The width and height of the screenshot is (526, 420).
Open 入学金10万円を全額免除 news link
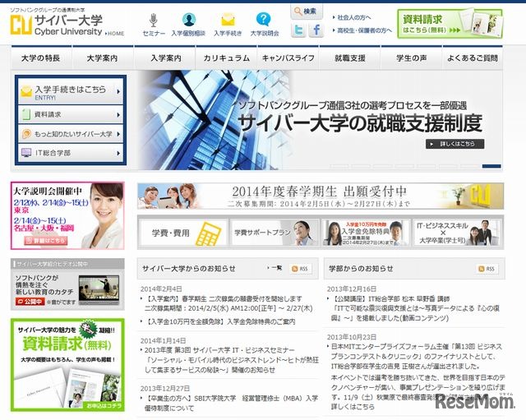click(221, 321)
